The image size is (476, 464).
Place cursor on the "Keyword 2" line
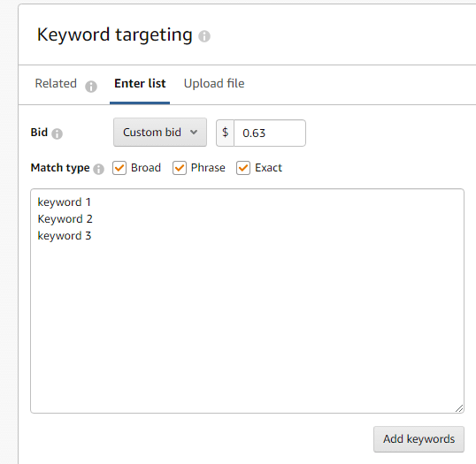[x=65, y=219]
